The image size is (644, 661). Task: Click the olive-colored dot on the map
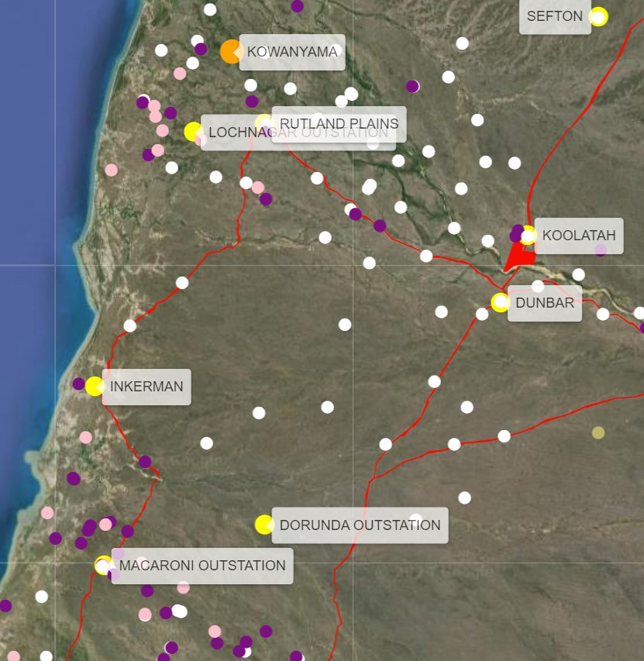click(598, 432)
